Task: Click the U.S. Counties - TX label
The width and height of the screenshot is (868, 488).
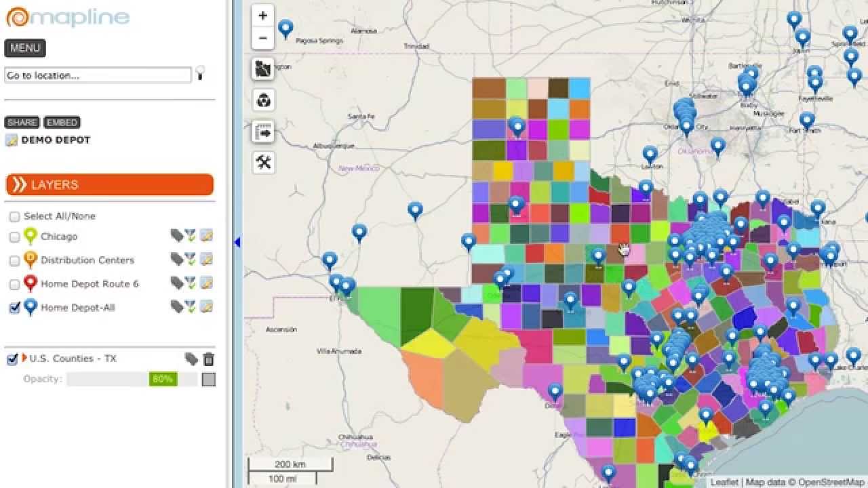Action: coord(73,359)
